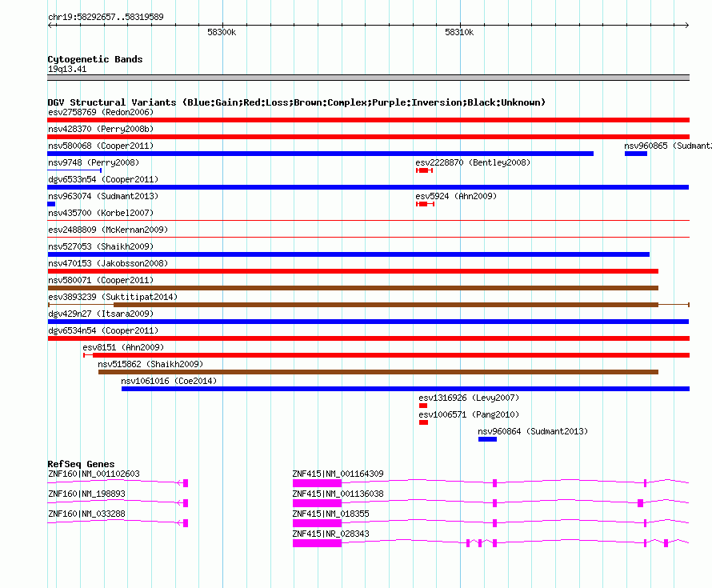Select the nsv963074 (Sudmant2013) label
This screenshot has height=588, width=712.
coord(103,196)
